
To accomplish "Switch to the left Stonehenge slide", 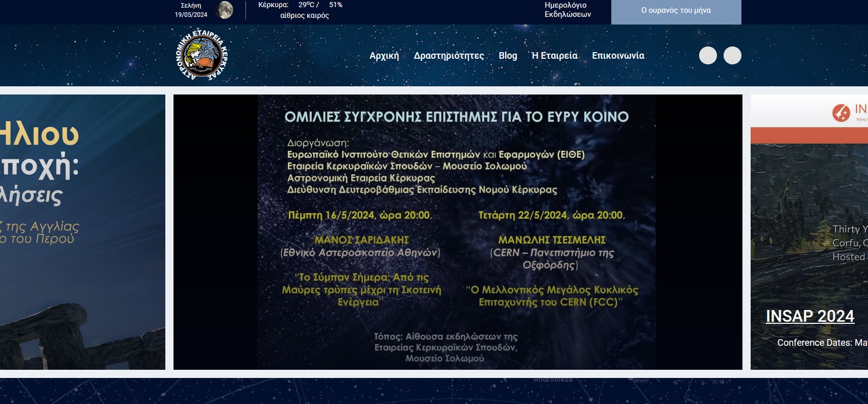I will 82,232.
